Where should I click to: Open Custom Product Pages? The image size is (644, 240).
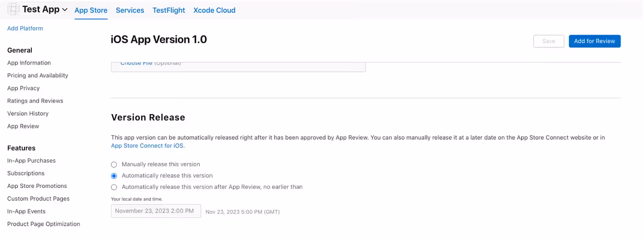click(39, 199)
